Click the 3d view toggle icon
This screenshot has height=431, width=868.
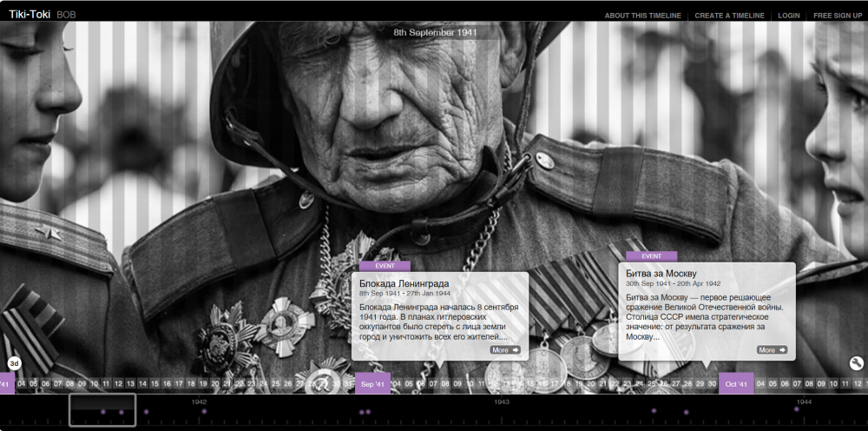click(14, 363)
